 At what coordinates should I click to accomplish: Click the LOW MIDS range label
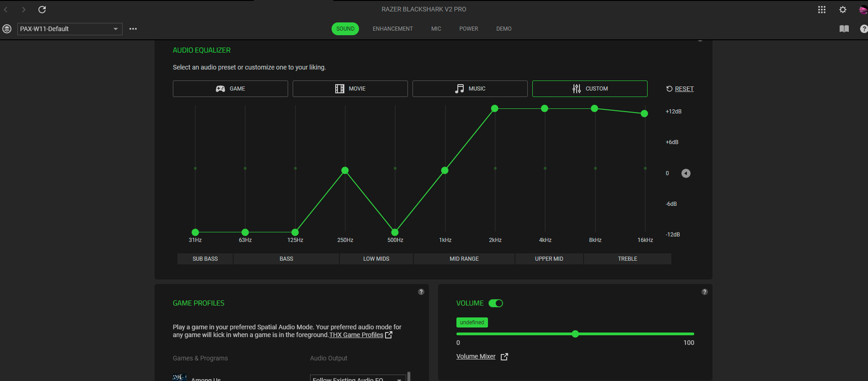click(x=376, y=259)
